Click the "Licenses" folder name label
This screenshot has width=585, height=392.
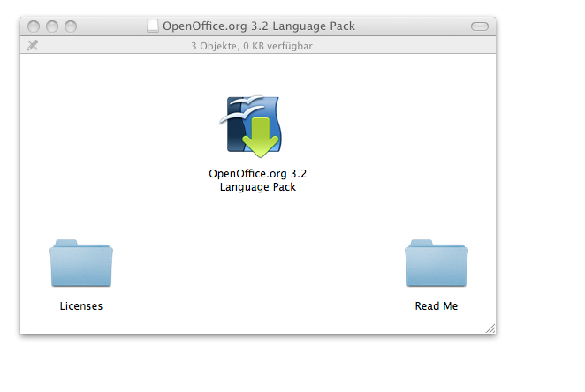coord(81,306)
